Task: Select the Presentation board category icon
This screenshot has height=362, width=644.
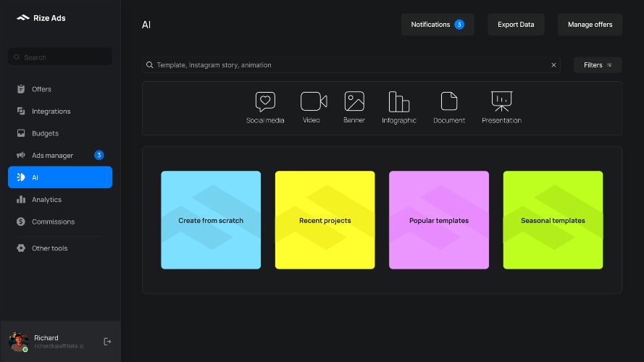Action: pos(501,101)
